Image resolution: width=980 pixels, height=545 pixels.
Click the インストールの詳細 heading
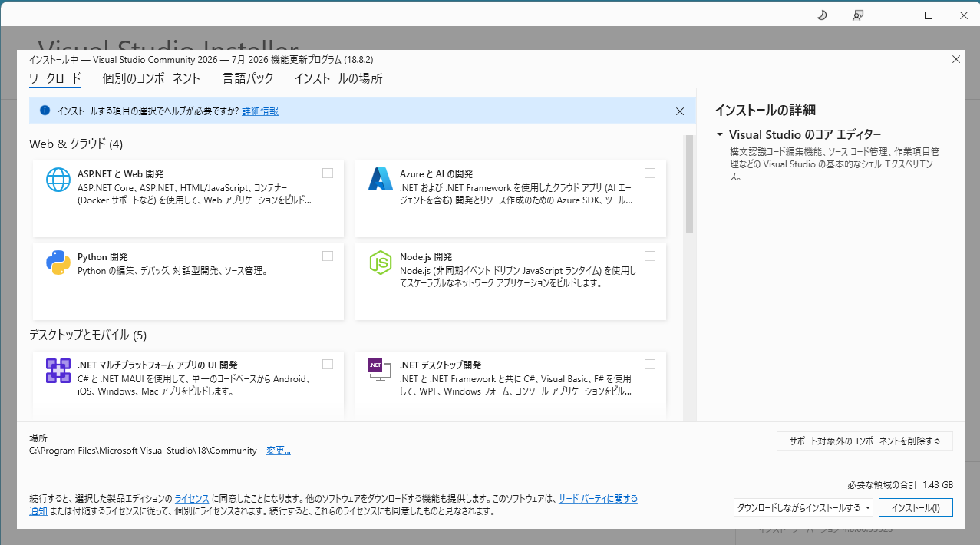coord(765,110)
